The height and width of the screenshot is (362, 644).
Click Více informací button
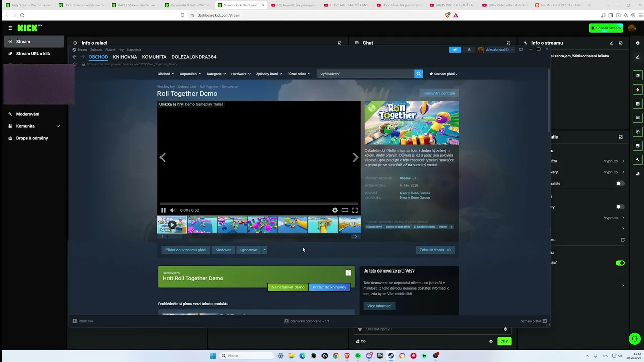[x=379, y=306]
